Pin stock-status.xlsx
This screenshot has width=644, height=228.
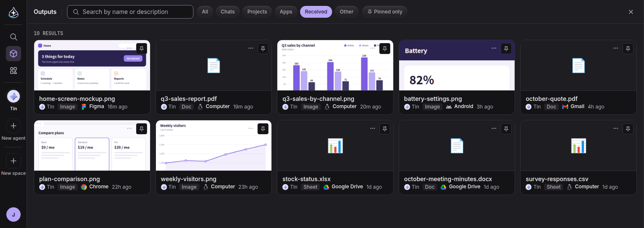pos(385,129)
